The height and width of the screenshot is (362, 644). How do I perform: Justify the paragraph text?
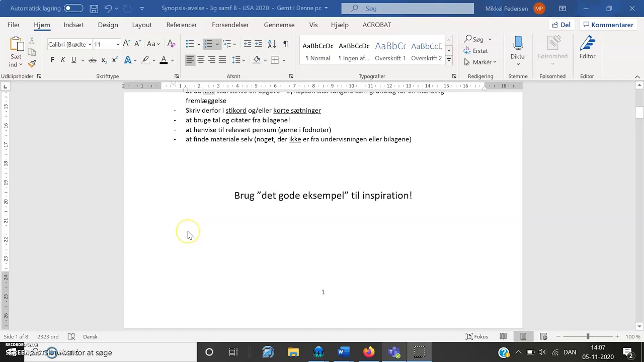(x=222, y=60)
